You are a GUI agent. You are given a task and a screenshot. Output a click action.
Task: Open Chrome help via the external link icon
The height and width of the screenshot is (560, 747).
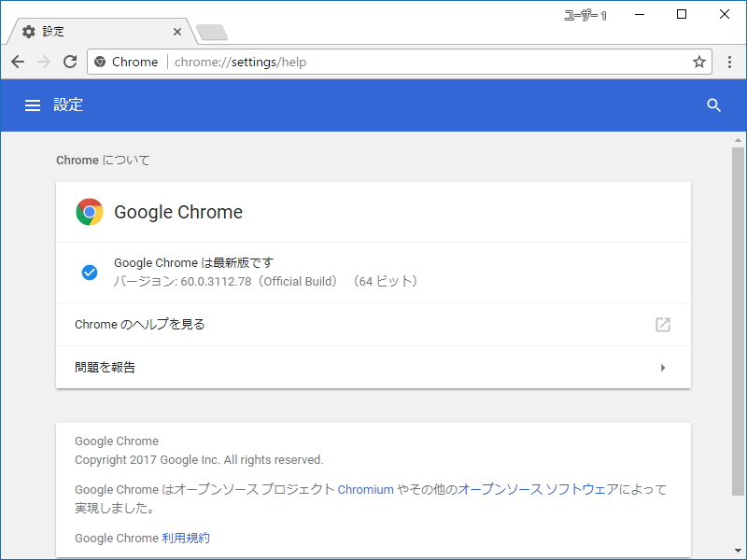click(663, 325)
